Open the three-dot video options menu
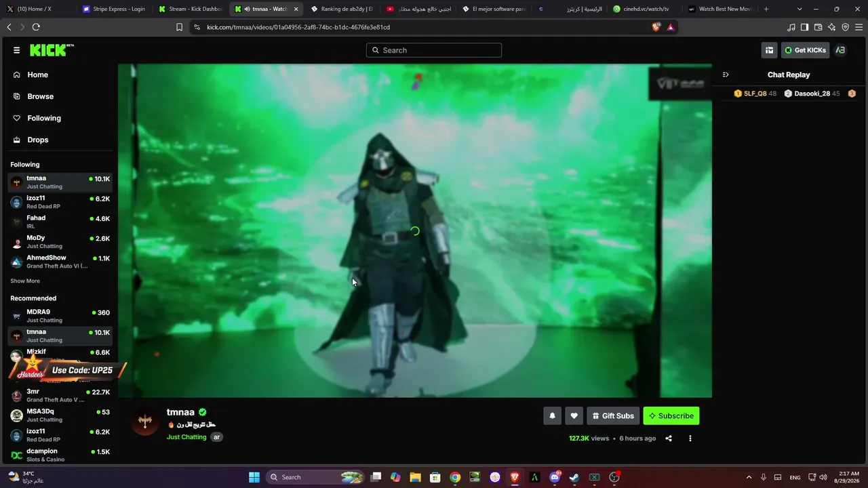 690,439
